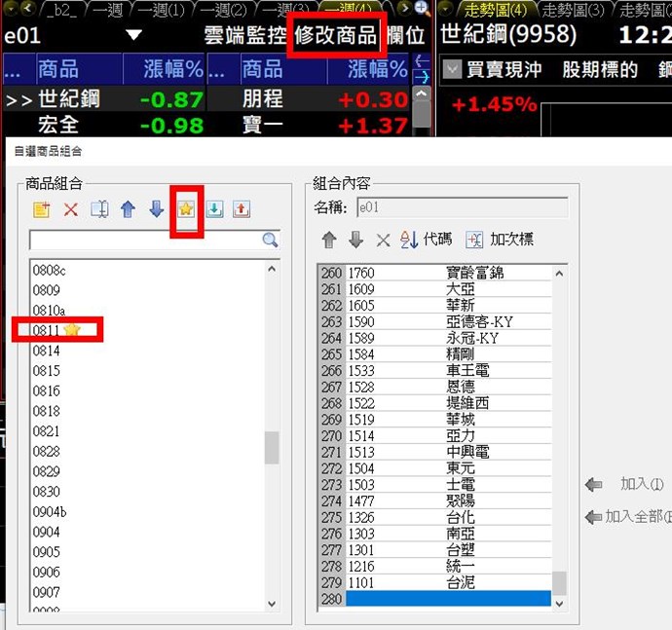The image size is (672, 630).
Task: Click the rename group book icon
Action: [x=98, y=209]
